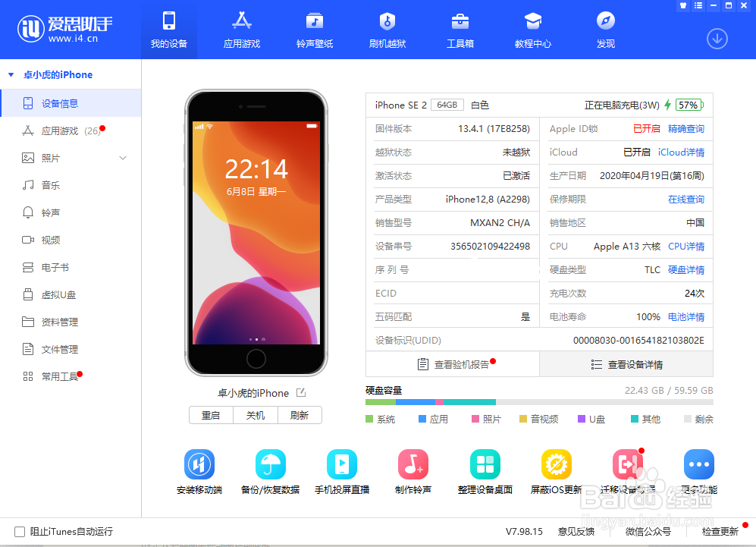Click the 屏蔽iOS更新 gear icon
Viewport: 756px width, 547px height.
coord(557,464)
